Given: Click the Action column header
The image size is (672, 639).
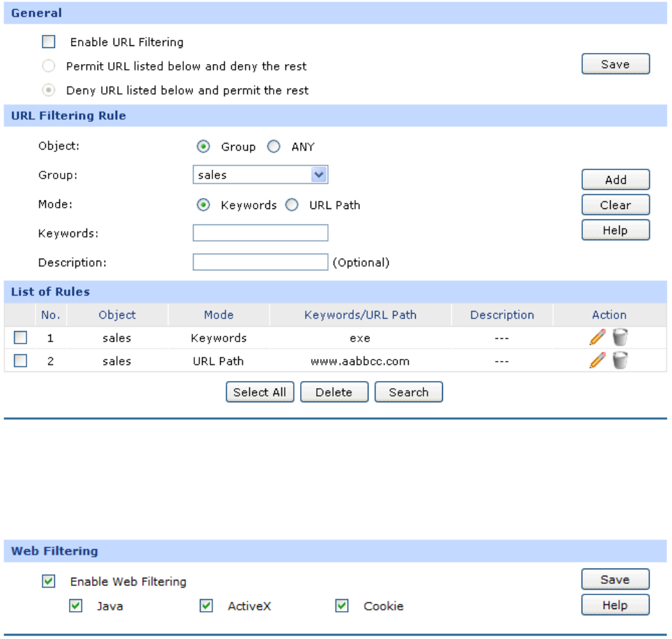Looking at the screenshot, I should (x=609, y=315).
